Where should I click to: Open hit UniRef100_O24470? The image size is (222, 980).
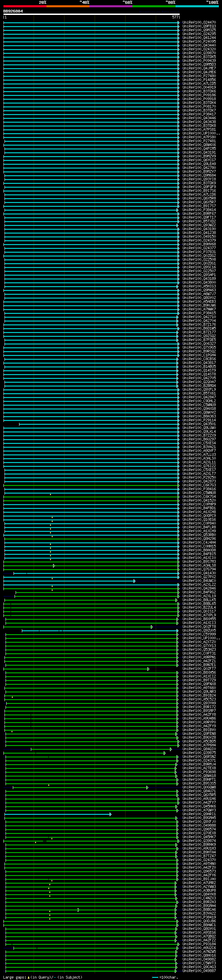click(x=199, y=23)
